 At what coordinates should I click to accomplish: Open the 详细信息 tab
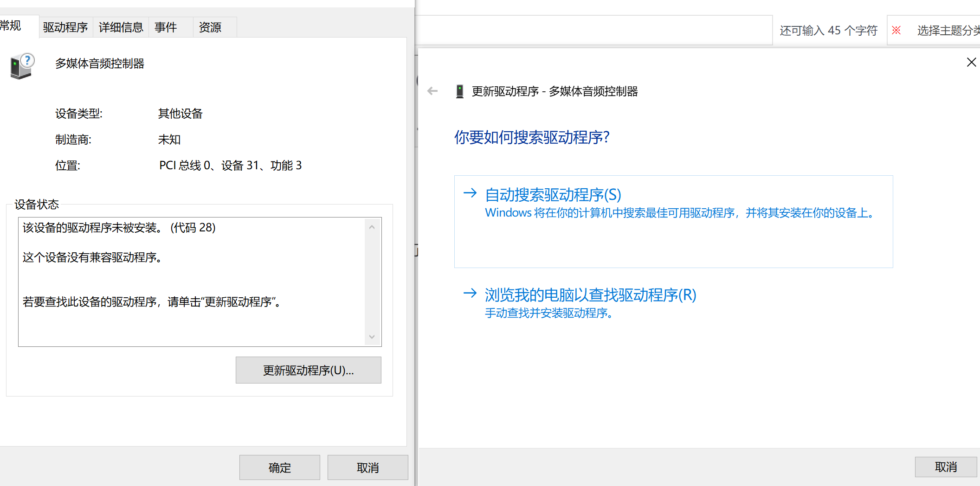[121, 27]
